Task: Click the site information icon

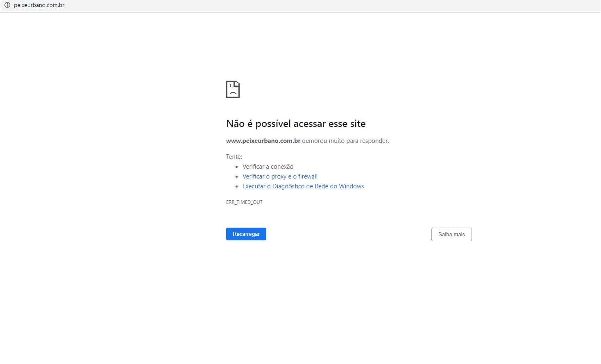Action: coord(7,5)
